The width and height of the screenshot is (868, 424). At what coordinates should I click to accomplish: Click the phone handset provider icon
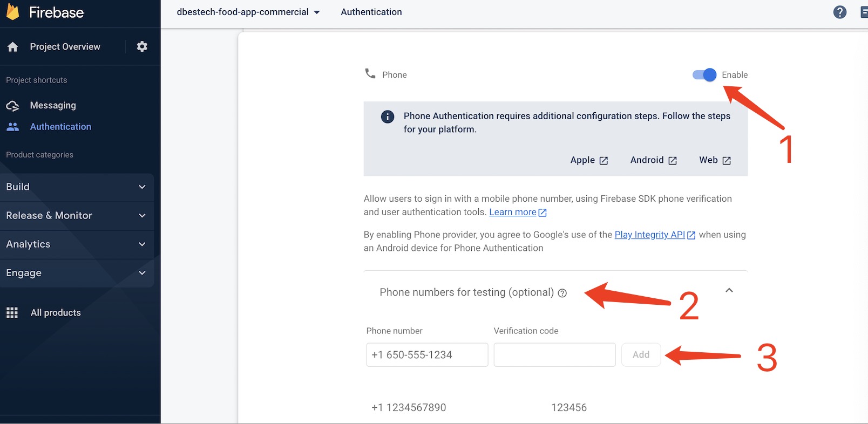(370, 73)
